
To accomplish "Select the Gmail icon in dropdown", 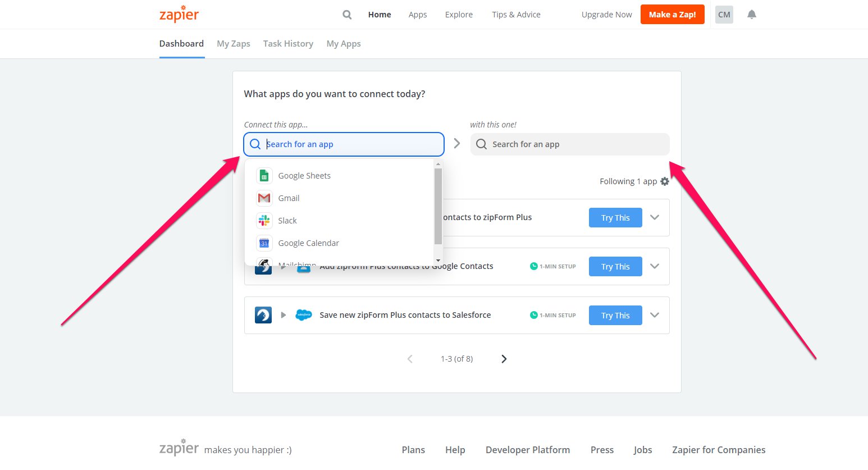I will (x=264, y=198).
